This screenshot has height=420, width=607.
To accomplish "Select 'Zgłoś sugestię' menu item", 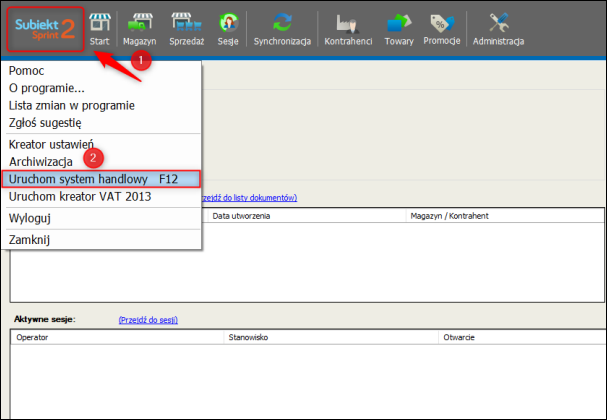I will 101,123.
